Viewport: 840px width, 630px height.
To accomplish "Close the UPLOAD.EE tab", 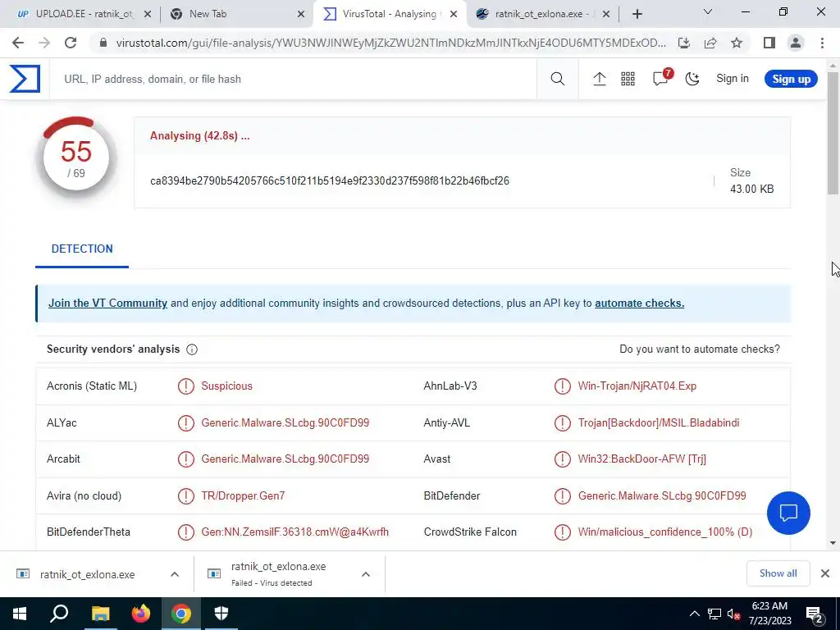I will point(148,15).
